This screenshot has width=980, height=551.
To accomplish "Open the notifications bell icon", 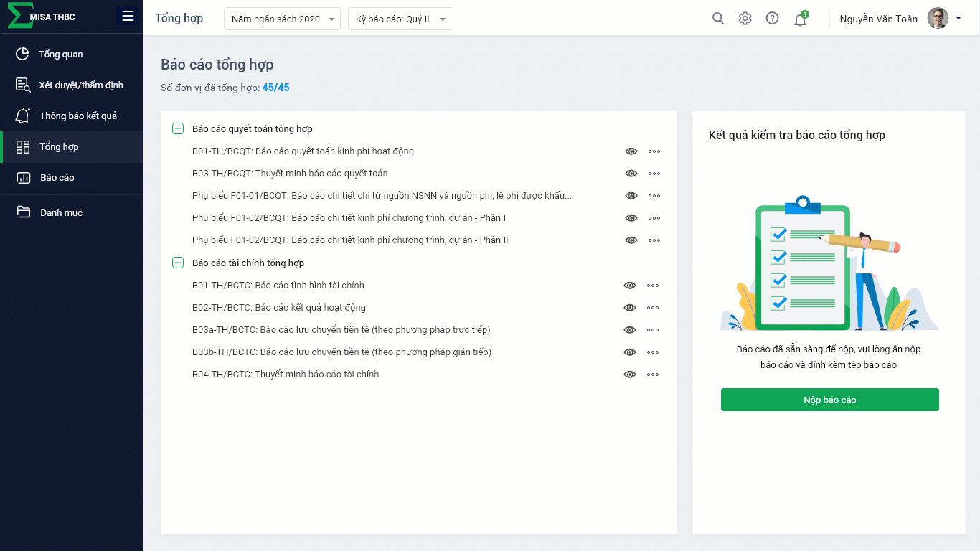I will point(801,19).
